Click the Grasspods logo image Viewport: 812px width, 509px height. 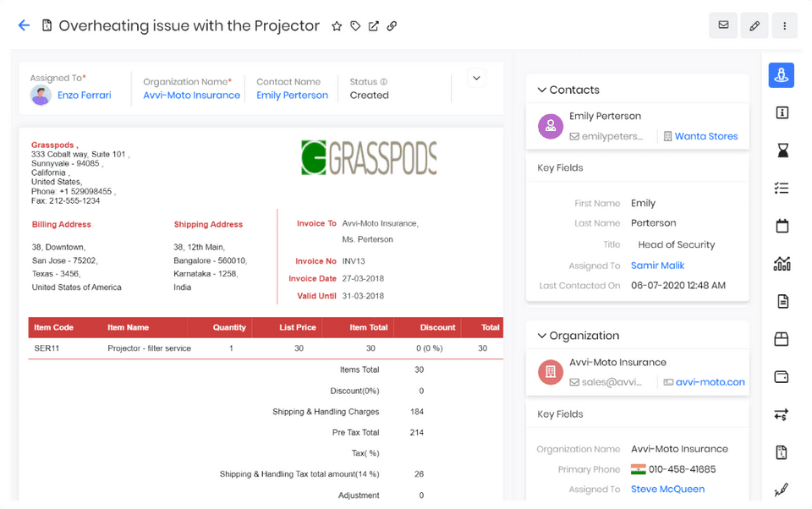(x=368, y=157)
